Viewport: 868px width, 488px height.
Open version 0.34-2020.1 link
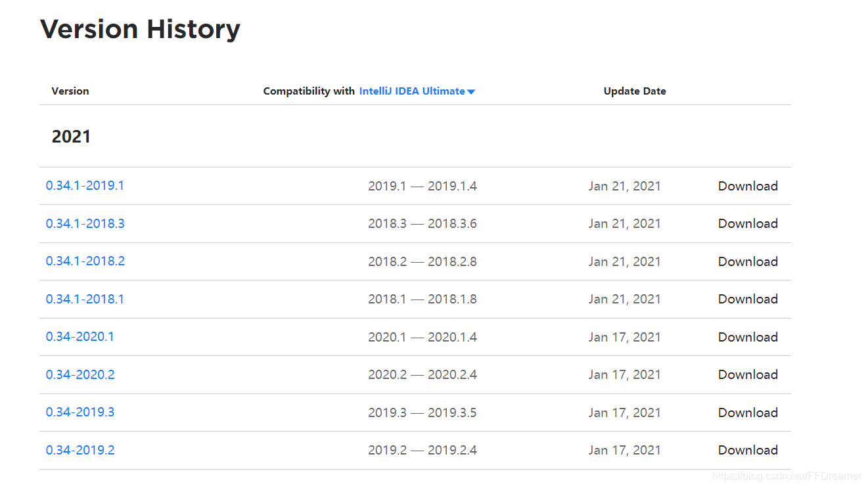[x=80, y=337]
